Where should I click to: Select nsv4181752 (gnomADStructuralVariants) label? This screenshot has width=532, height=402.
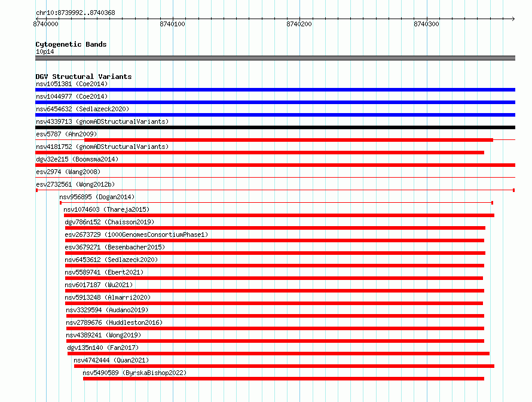click(102, 147)
